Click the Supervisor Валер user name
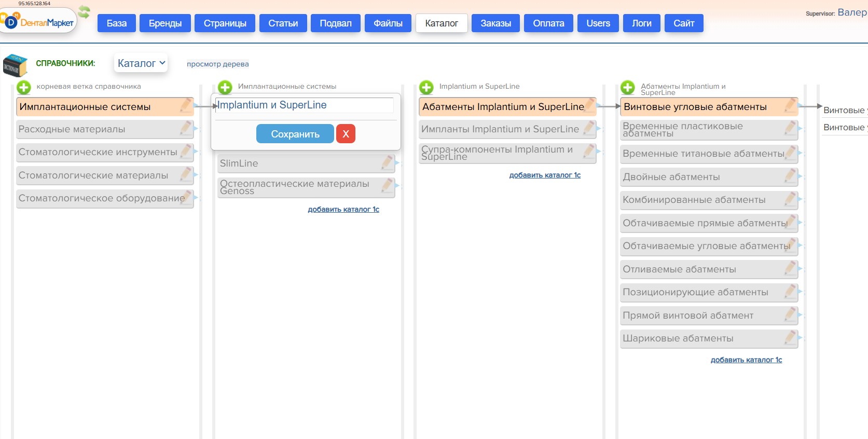Image resolution: width=868 pixels, height=439 pixels. tap(852, 12)
